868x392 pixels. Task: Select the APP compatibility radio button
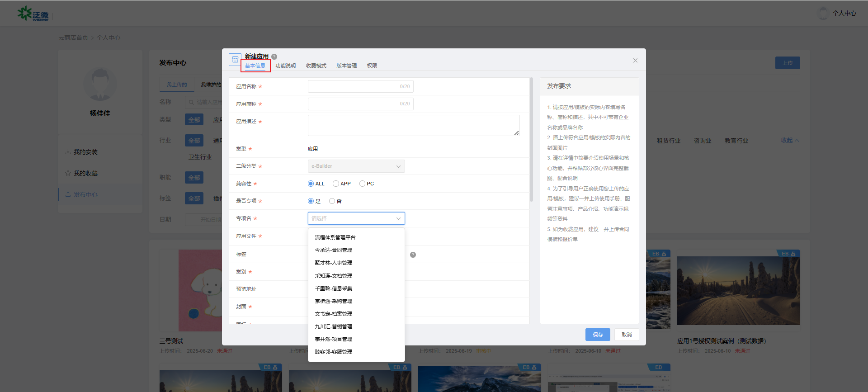coord(335,184)
